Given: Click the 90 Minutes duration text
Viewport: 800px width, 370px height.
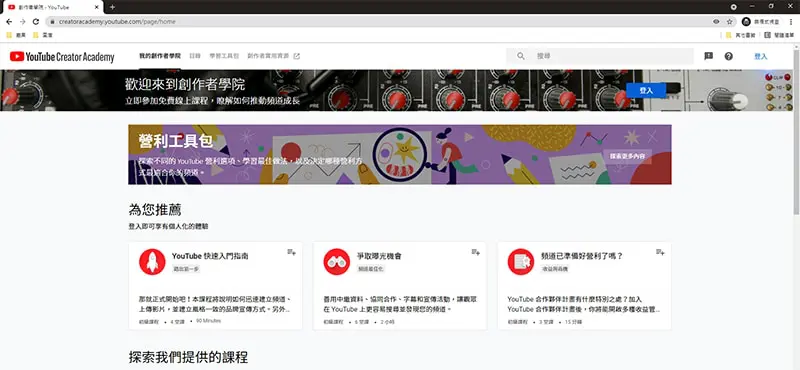Looking at the screenshot, I should (x=208, y=322).
